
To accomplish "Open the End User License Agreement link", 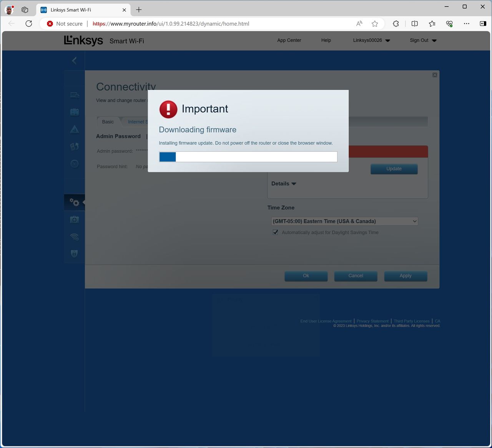I will tap(326, 321).
